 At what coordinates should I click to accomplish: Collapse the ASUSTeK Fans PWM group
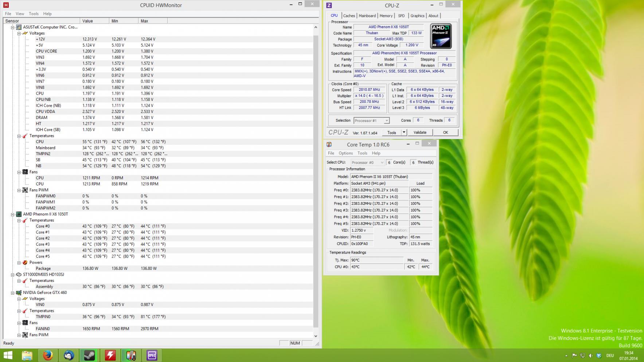(x=19, y=190)
